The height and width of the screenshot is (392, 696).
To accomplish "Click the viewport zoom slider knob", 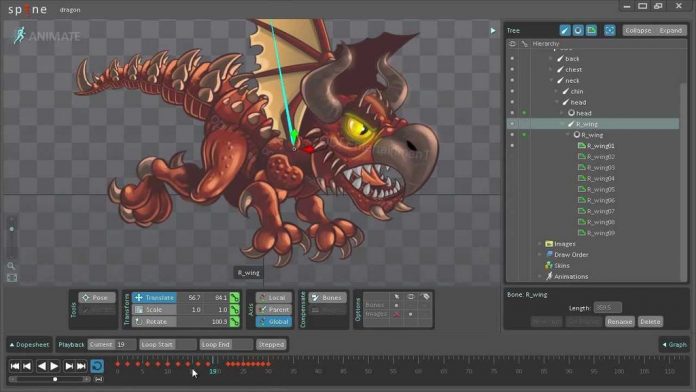I will point(12,229).
